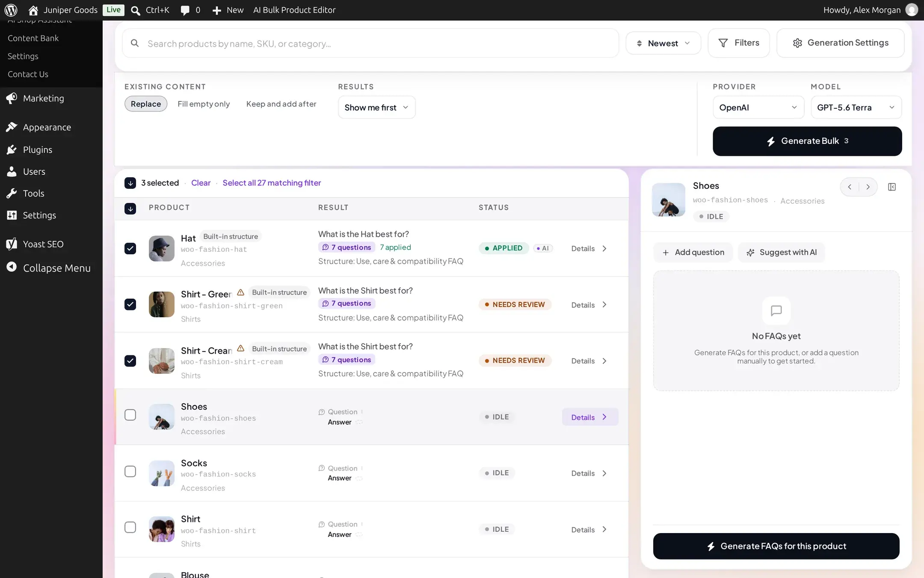The height and width of the screenshot is (578, 924).
Task: Uncheck the Hat product checkbox
Action: click(130, 248)
